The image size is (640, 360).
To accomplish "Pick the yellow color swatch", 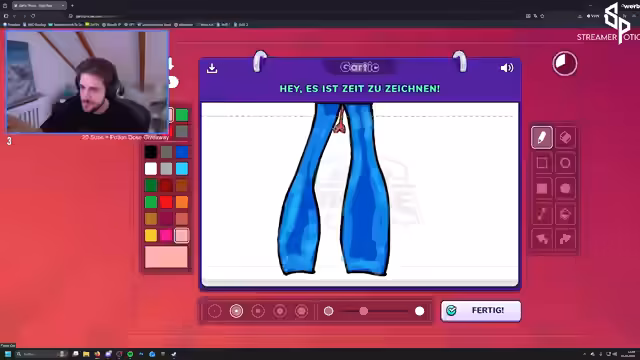I will (x=151, y=235).
